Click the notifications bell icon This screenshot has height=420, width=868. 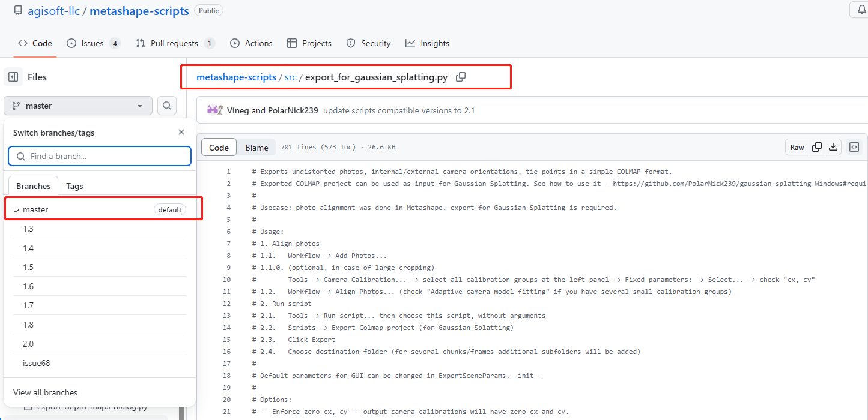pyautogui.click(x=860, y=10)
